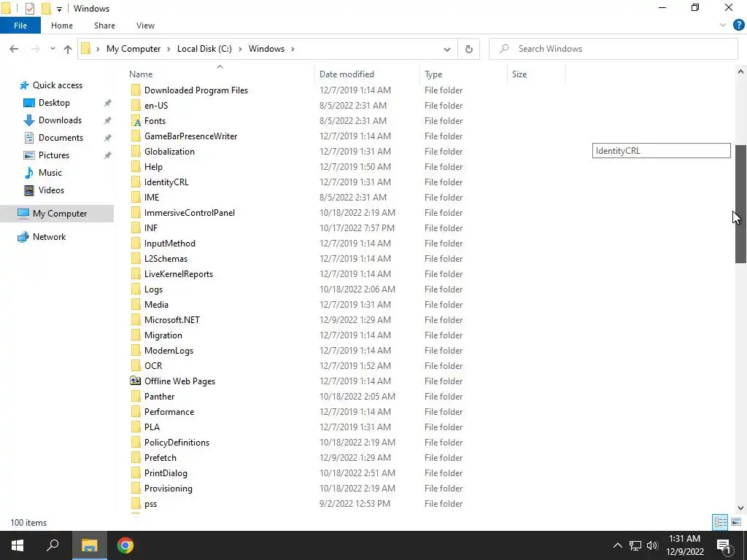
Task: Select the Fonts folder icon
Action: (x=136, y=121)
